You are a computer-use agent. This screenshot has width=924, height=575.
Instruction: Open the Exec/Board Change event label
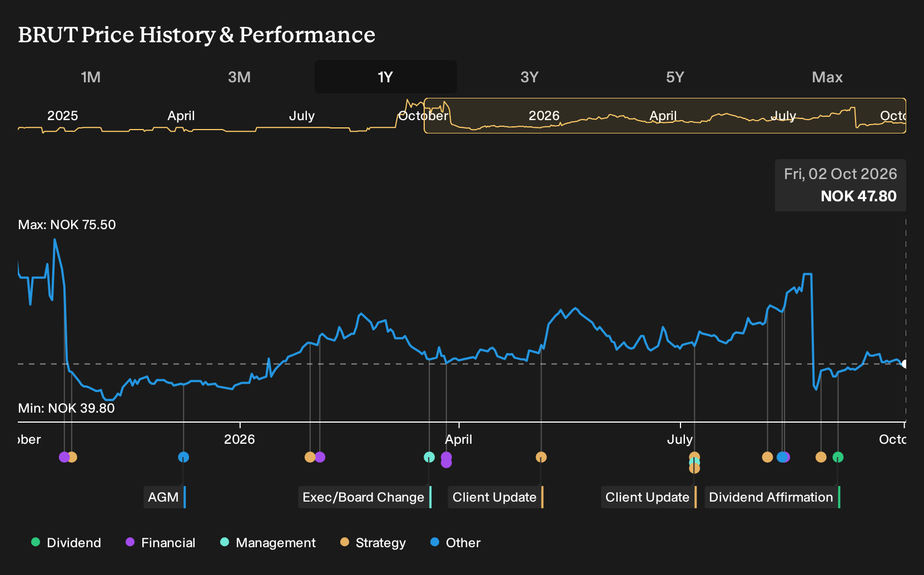(365, 497)
